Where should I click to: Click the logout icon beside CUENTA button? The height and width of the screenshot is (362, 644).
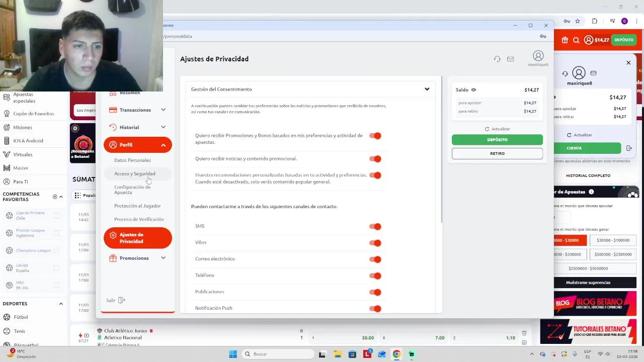click(x=629, y=148)
